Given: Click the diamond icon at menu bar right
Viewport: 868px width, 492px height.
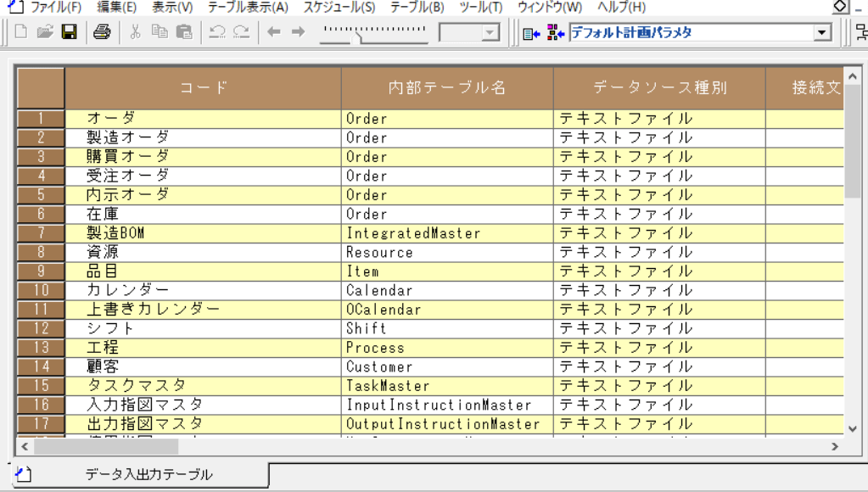Looking at the screenshot, I should tap(840, 6).
